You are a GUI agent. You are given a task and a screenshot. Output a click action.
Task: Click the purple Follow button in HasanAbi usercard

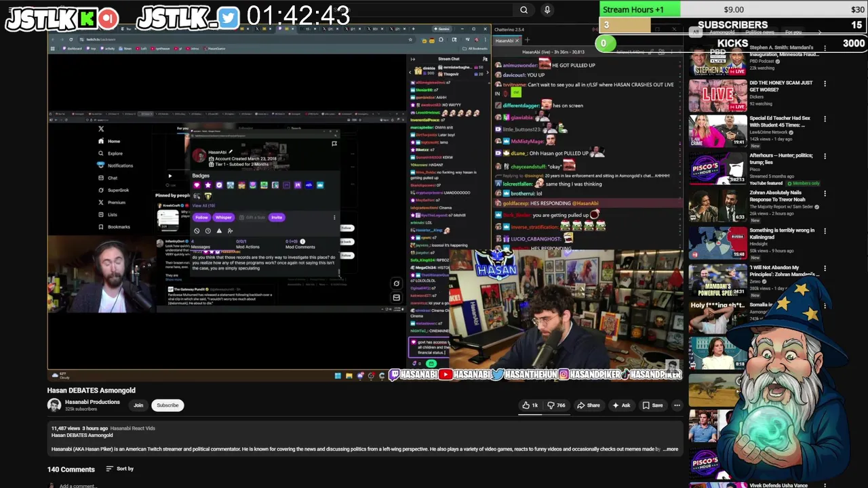[201, 218]
